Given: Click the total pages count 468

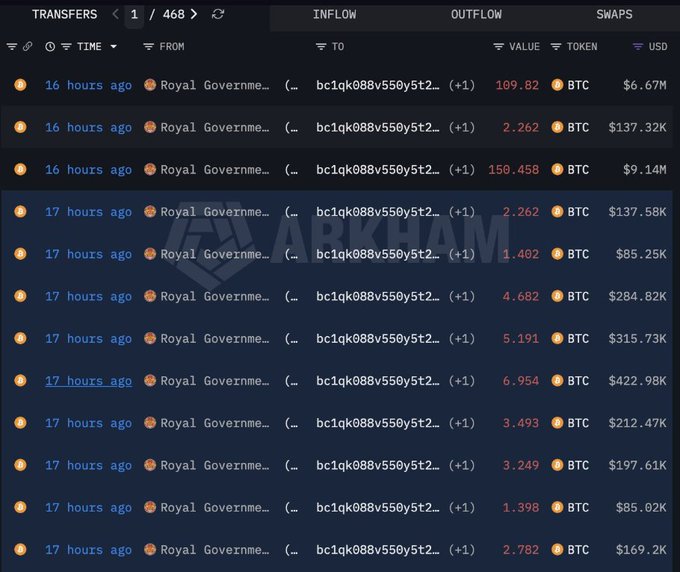Looking at the screenshot, I should [x=173, y=14].
